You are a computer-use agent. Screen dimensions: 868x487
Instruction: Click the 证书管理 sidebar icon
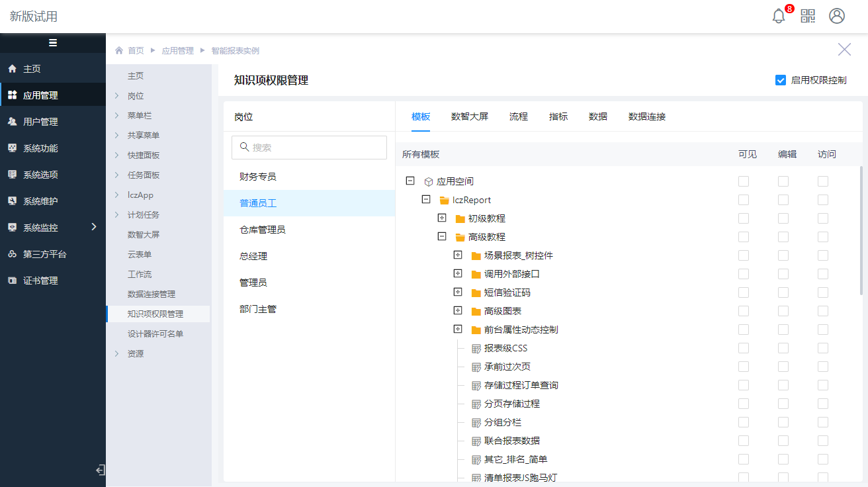(12, 281)
